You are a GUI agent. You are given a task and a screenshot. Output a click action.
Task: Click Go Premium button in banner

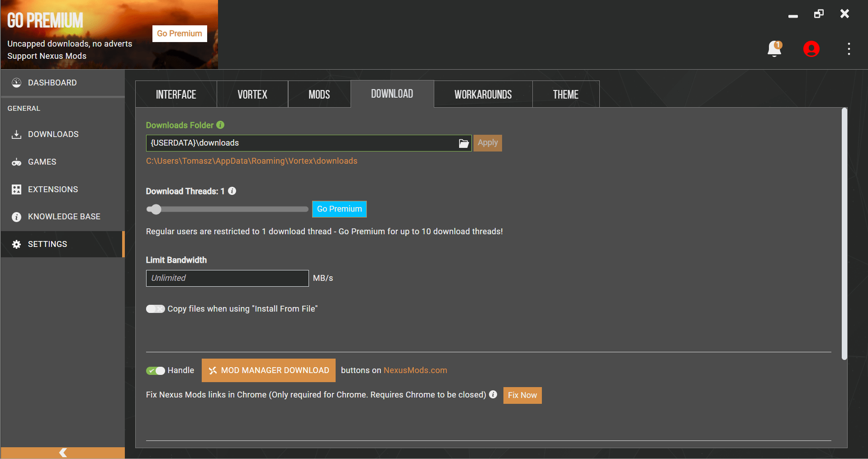point(180,33)
